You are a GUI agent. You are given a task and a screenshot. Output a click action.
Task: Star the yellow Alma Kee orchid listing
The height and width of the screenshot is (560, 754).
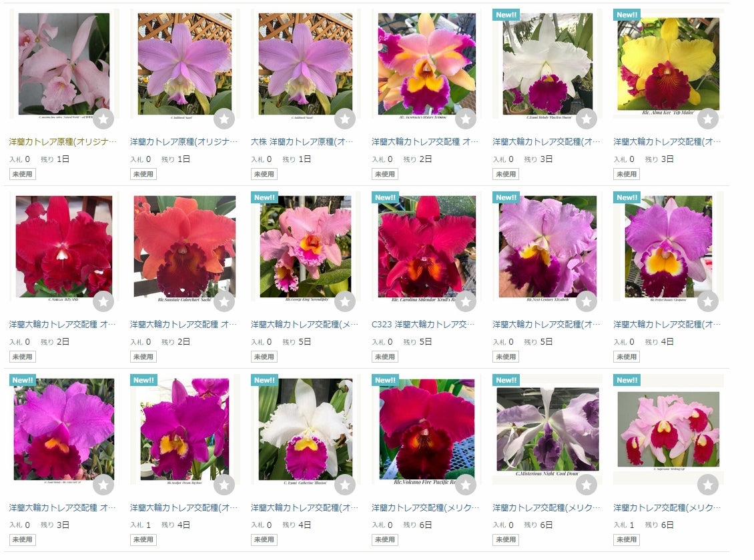pos(707,119)
